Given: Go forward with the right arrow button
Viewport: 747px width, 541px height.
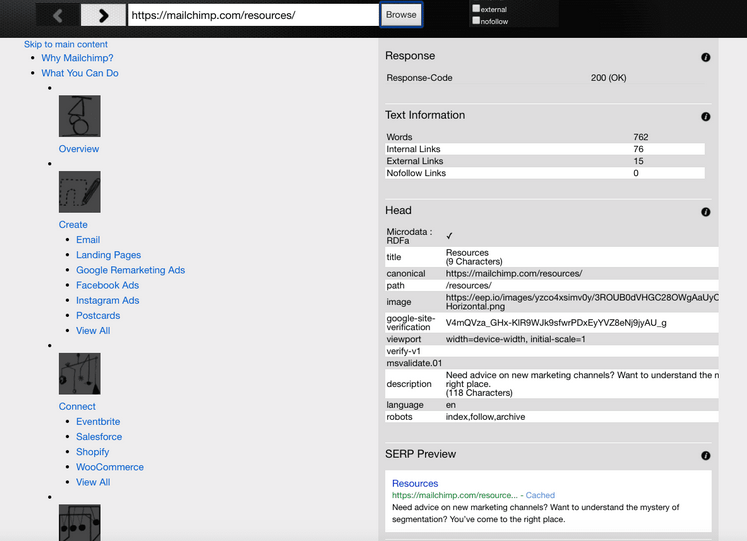Looking at the screenshot, I should click(x=103, y=15).
